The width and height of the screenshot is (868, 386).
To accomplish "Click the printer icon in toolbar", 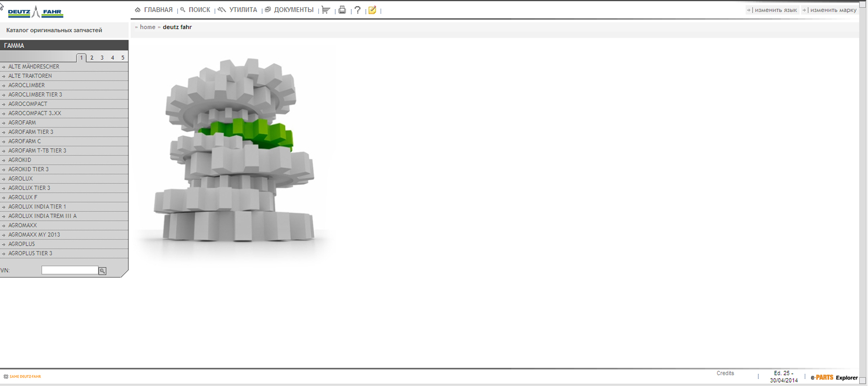I will [342, 10].
